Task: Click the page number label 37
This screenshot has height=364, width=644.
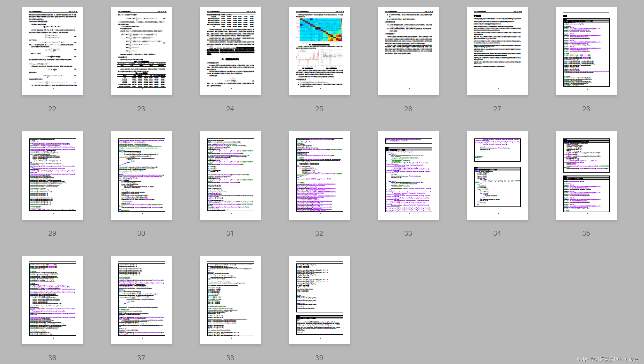Action: pos(141,358)
